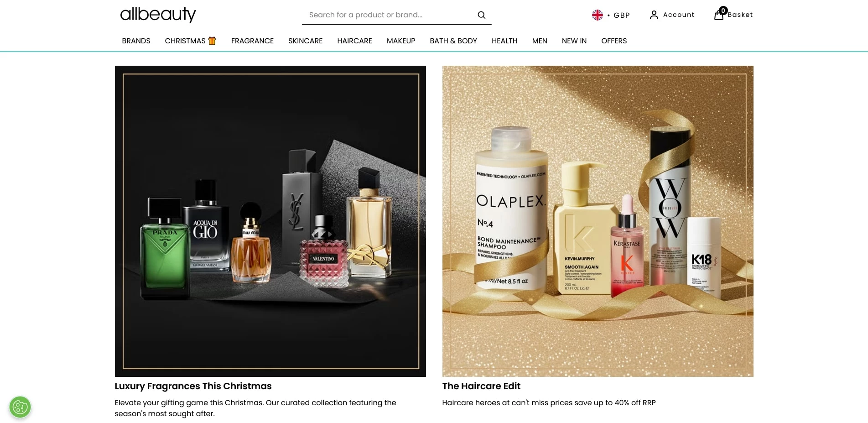Click the search magnifier icon
The height and width of the screenshot is (423, 868).
[481, 15]
